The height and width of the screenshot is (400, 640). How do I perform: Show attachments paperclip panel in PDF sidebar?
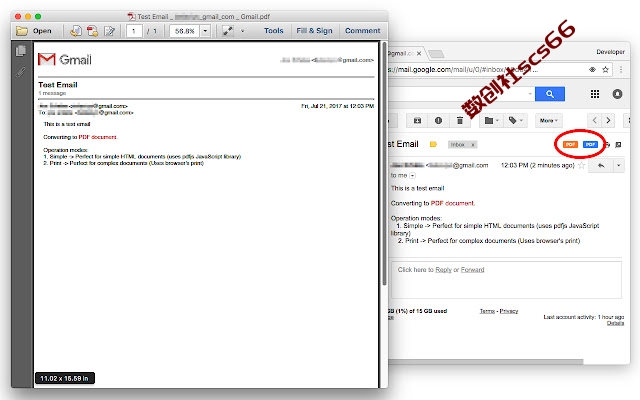coord(21,73)
